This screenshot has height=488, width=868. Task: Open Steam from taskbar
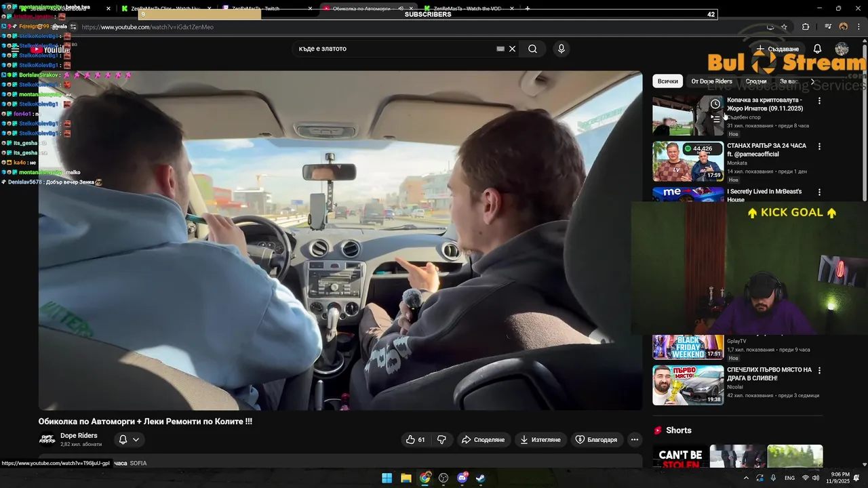pyautogui.click(x=480, y=478)
